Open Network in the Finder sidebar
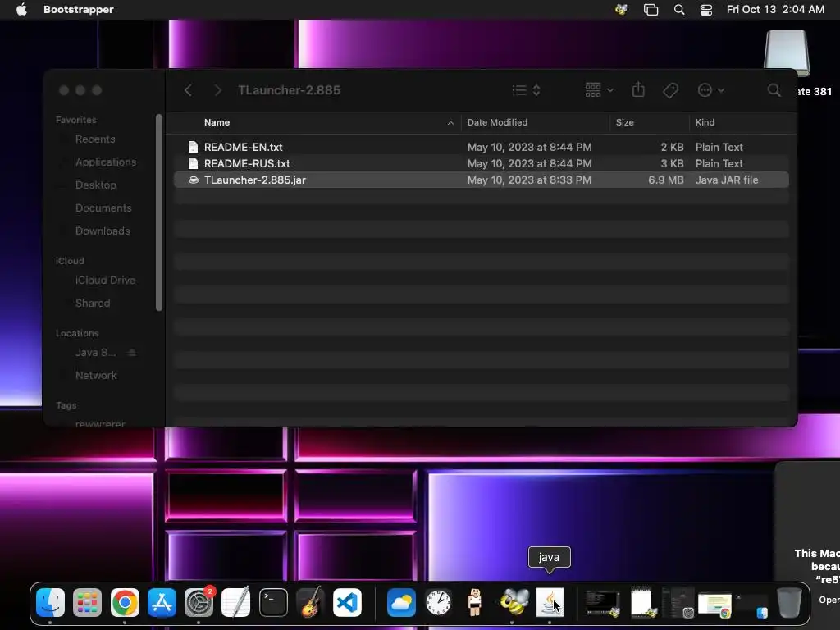The width and height of the screenshot is (840, 630). (96, 376)
